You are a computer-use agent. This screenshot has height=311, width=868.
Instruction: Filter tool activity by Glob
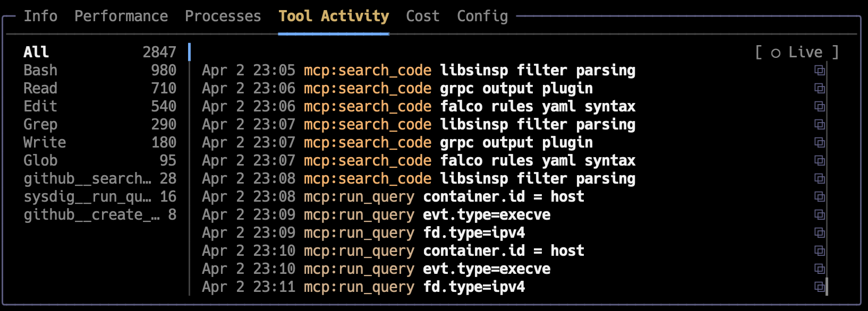pos(100,160)
